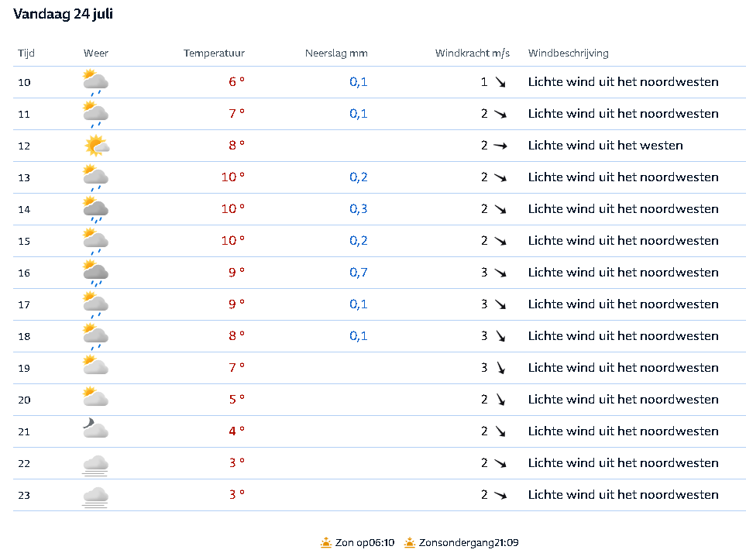Click the Windkracht m/s column header
The width and height of the screenshot is (746, 560).
473,53
